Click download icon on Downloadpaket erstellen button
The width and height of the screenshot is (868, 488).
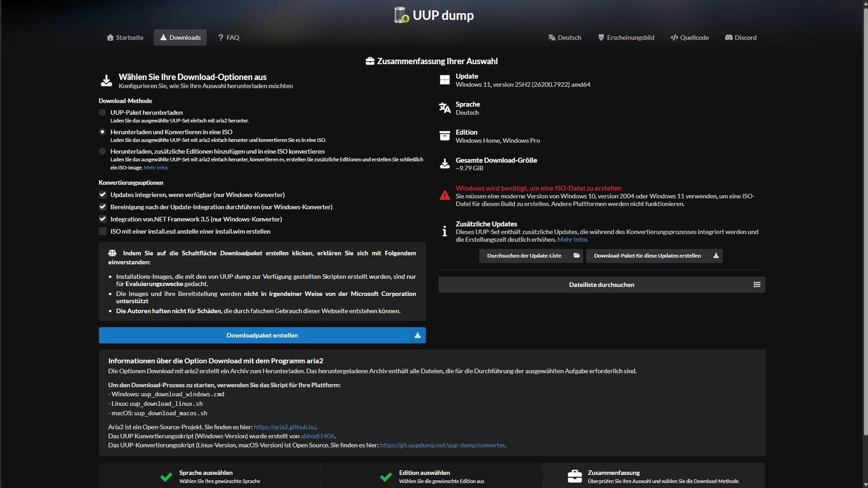[418, 335]
